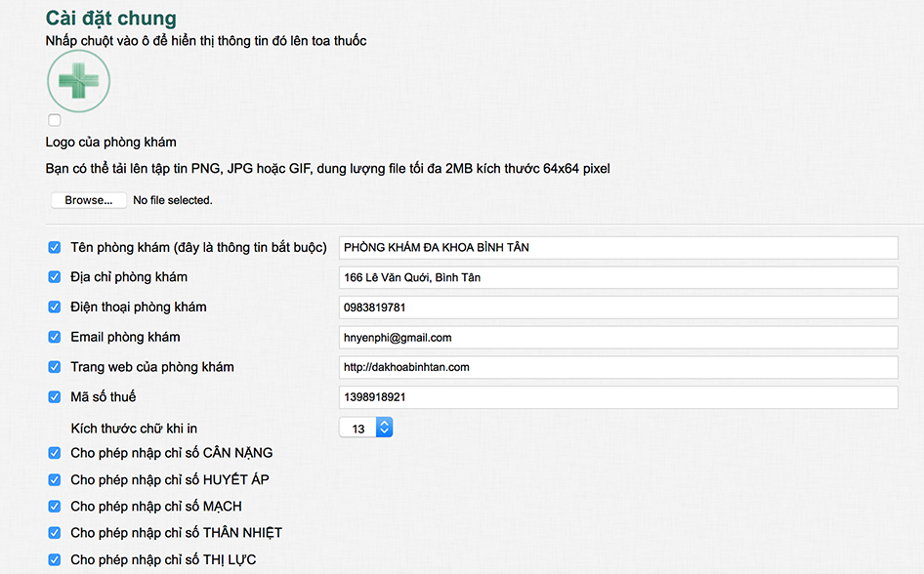924x574 pixels.
Task: Uncheck the MẠCH index checkbox
Action: point(55,507)
